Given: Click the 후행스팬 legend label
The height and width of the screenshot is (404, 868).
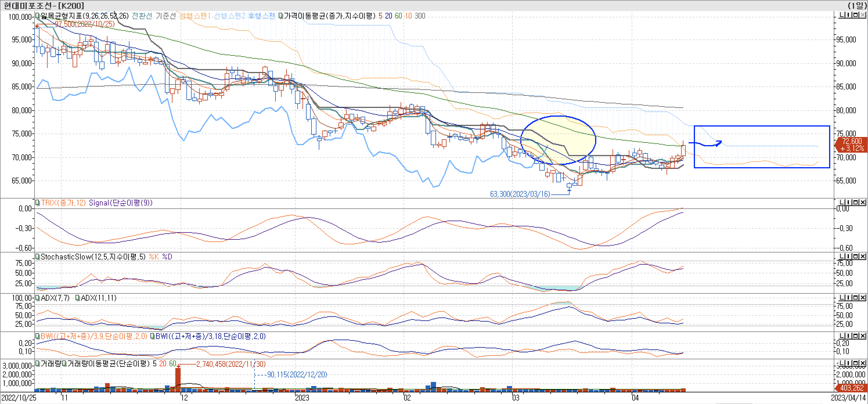Looking at the screenshot, I should click(x=262, y=16).
